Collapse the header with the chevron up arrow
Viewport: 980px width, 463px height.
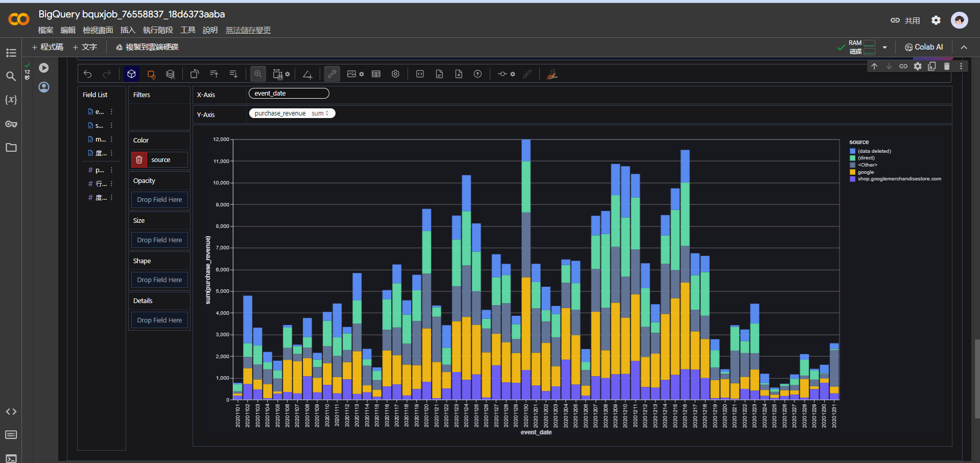tap(964, 48)
